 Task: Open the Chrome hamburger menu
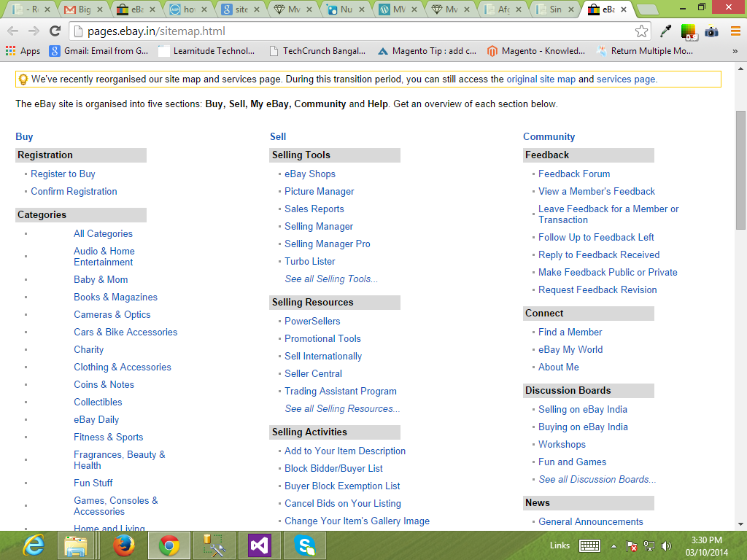coord(735,31)
